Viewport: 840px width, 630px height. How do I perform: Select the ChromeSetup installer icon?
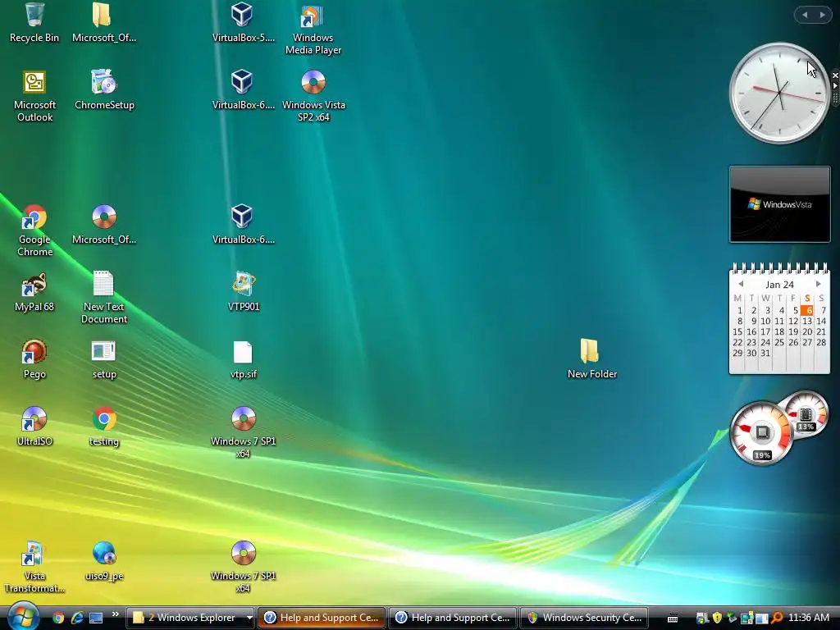point(104,90)
